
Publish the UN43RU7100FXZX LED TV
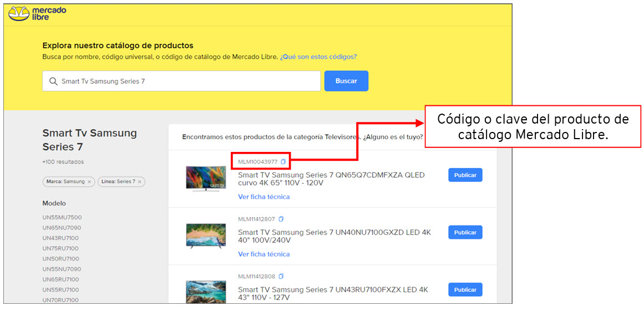465,289
